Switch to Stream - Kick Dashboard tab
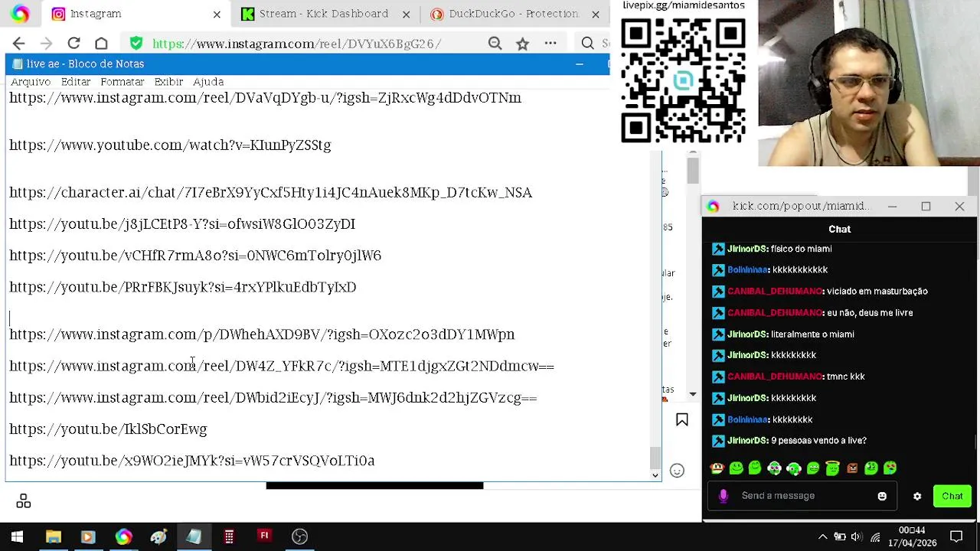Screen dimensions: 980x551 (x=323, y=14)
